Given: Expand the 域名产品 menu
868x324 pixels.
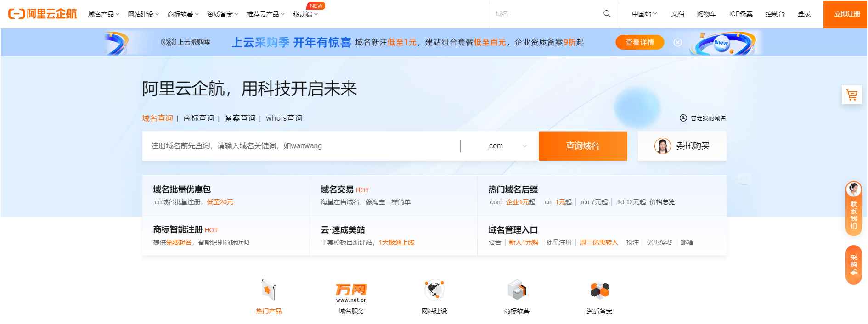Looking at the screenshot, I should (x=103, y=14).
